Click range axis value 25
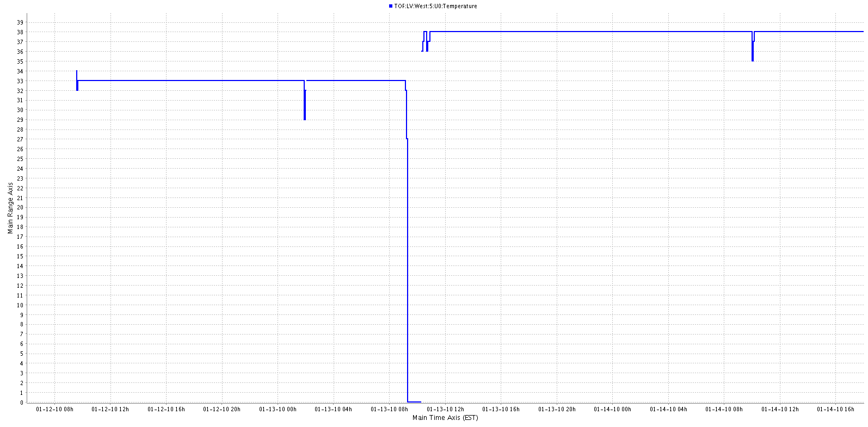The image size is (868, 427). 20,159
